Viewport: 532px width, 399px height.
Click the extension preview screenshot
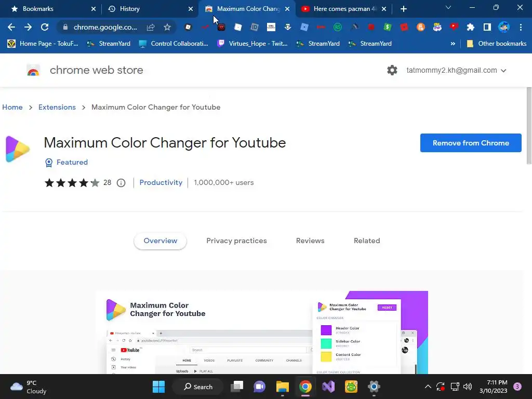coord(262,332)
